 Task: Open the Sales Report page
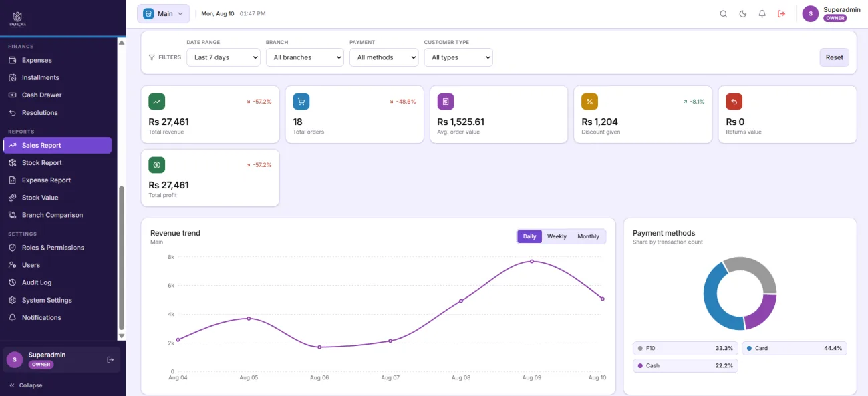coord(57,145)
